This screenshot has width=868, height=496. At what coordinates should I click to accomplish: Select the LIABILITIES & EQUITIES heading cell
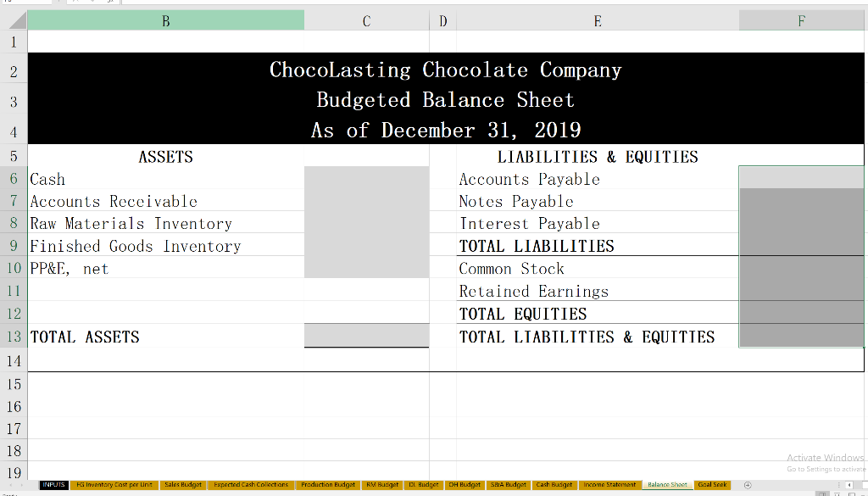(598, 157)
